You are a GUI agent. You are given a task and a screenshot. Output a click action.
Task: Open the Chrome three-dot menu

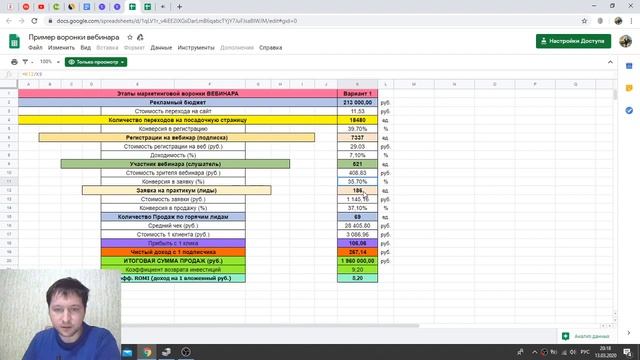point(631,21)
